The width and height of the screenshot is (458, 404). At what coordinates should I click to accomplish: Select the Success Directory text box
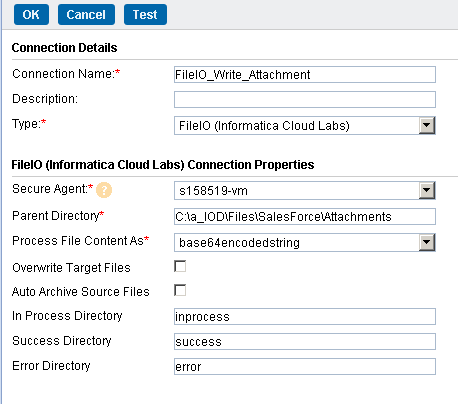(305, 342)
